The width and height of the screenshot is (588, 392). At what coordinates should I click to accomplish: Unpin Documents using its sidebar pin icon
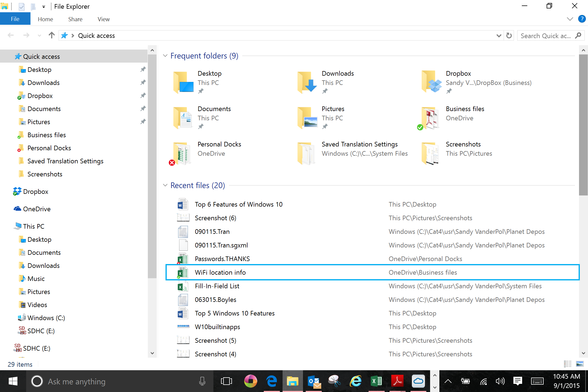[x=143, y=109]
